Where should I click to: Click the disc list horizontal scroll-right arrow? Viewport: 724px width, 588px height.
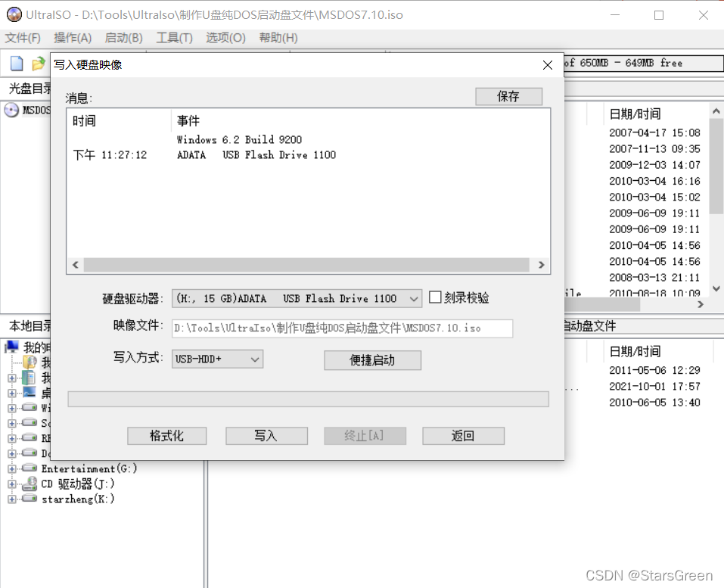pyautogui.click(x=701, y=304)
